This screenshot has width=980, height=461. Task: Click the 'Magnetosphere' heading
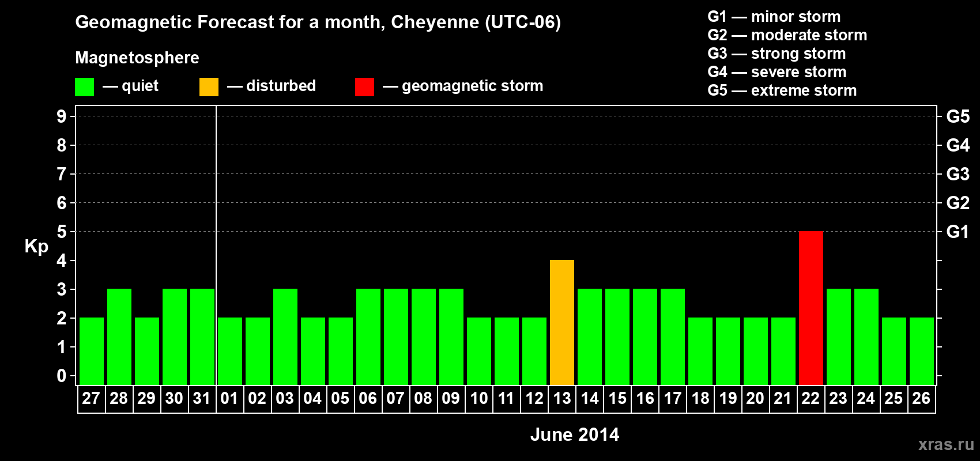[137, 58]
